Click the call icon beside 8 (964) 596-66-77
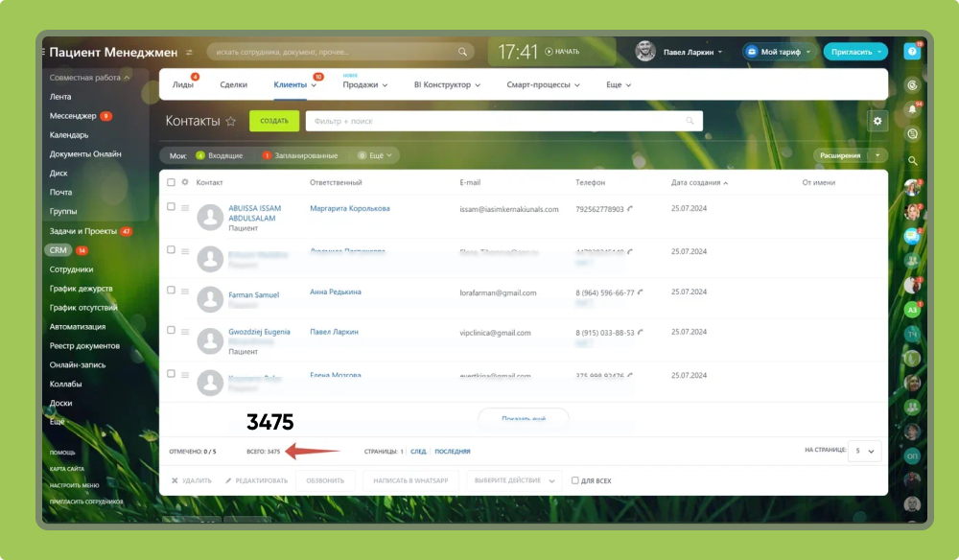 641,292
